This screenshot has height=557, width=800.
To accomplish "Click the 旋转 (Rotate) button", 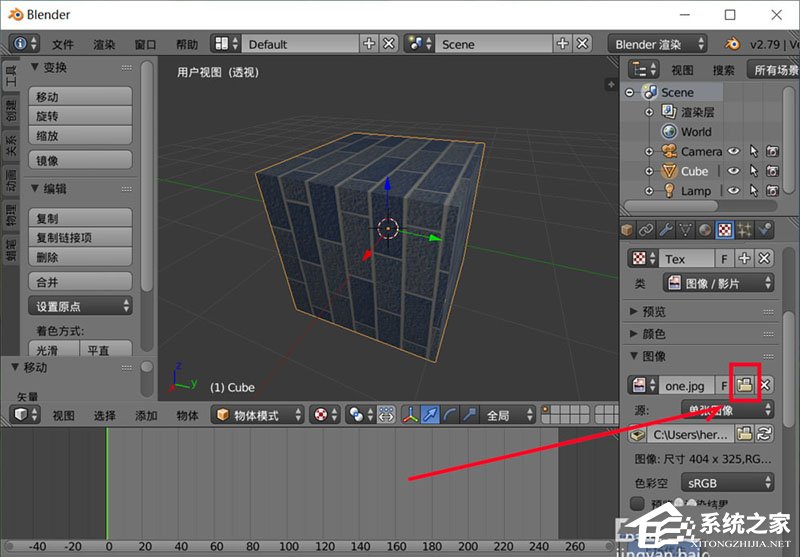I will click(81, 116).
